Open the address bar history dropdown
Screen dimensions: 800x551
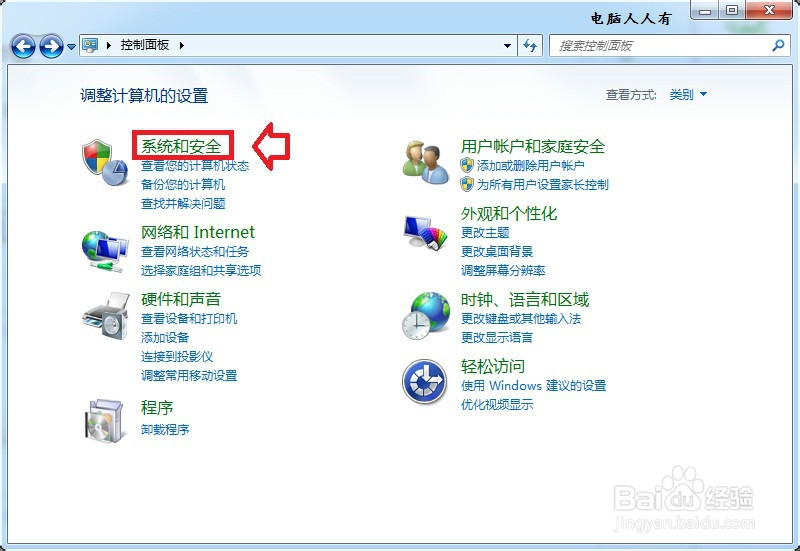point(507,46)
